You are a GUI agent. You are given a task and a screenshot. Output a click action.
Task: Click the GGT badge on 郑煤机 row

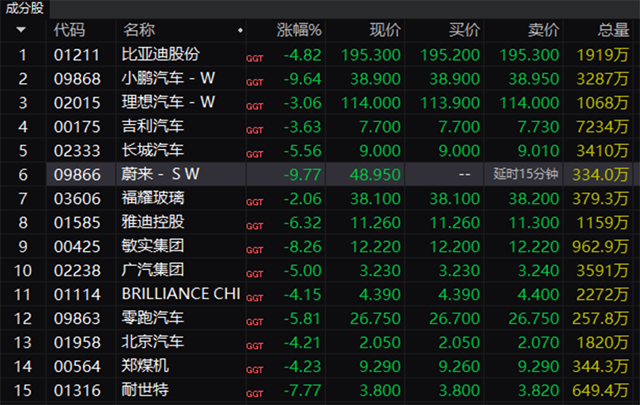click(x=255, y=370)
